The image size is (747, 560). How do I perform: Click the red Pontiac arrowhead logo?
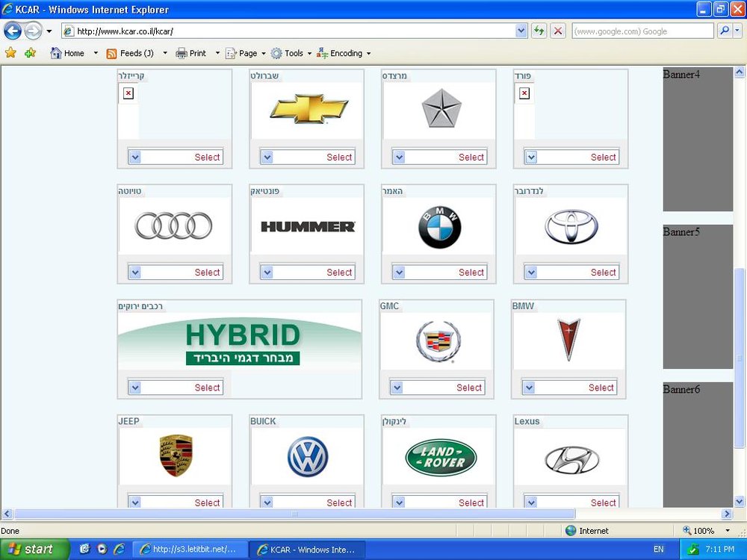568,339
